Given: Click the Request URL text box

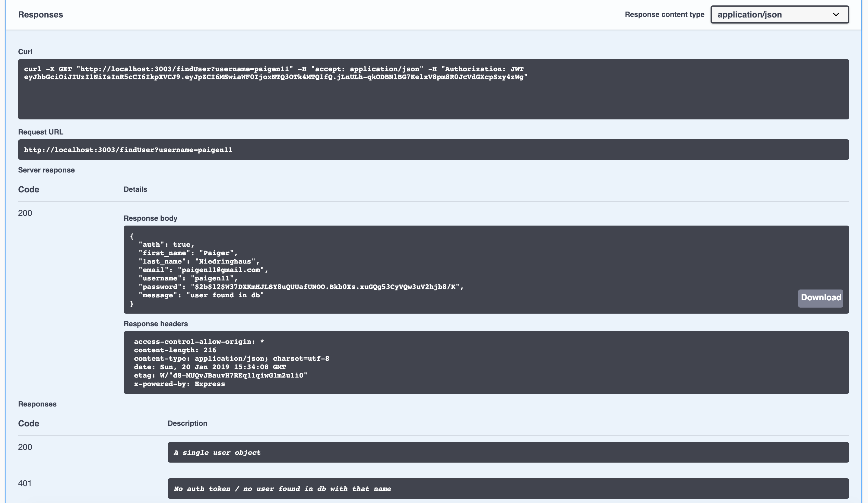Looking at the screenshot, I should [433, 149].
